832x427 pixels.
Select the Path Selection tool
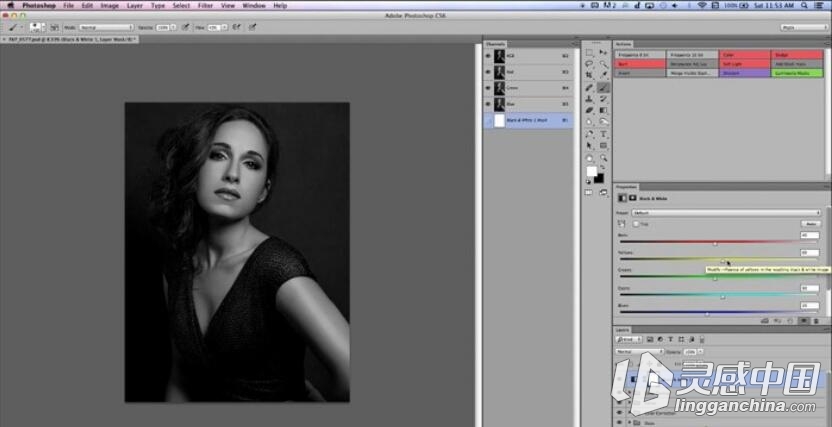590,146
